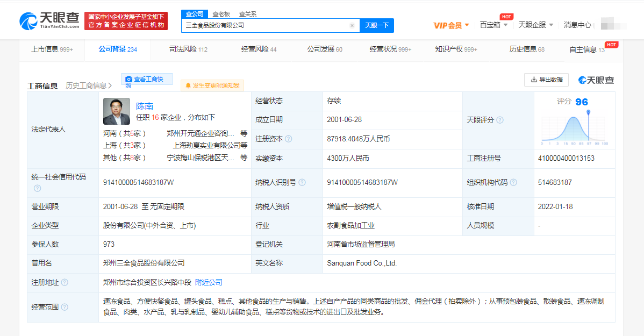Click the help icon next to 经营范围
The height and width of the screenshot is (336, 644).
(65, 307)
